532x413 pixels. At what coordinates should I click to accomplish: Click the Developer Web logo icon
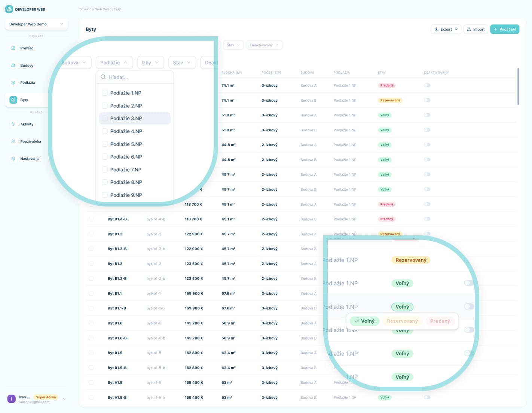(9, 9)
